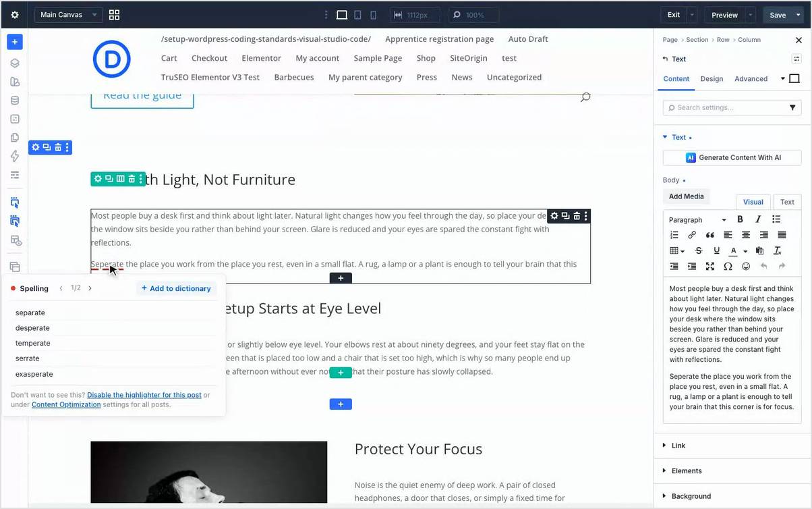This screenshot has height=509, width=812.
Task: Switch to desktop view mode
Action: 342,15
